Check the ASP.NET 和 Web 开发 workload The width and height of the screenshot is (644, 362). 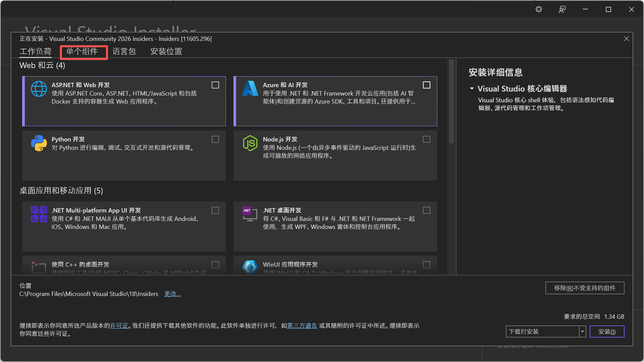[215, 85]
